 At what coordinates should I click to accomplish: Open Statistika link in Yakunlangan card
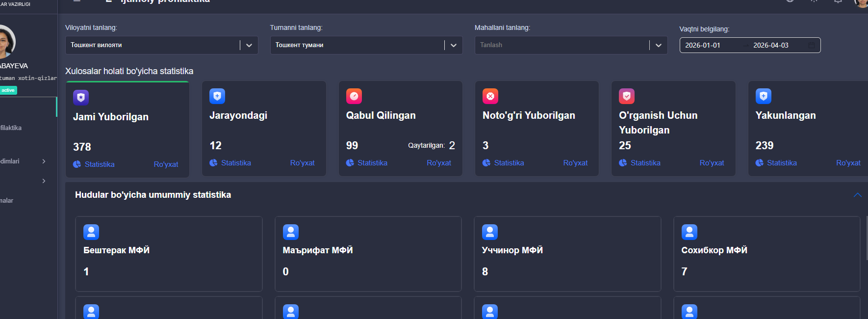(x=782, y=163)
